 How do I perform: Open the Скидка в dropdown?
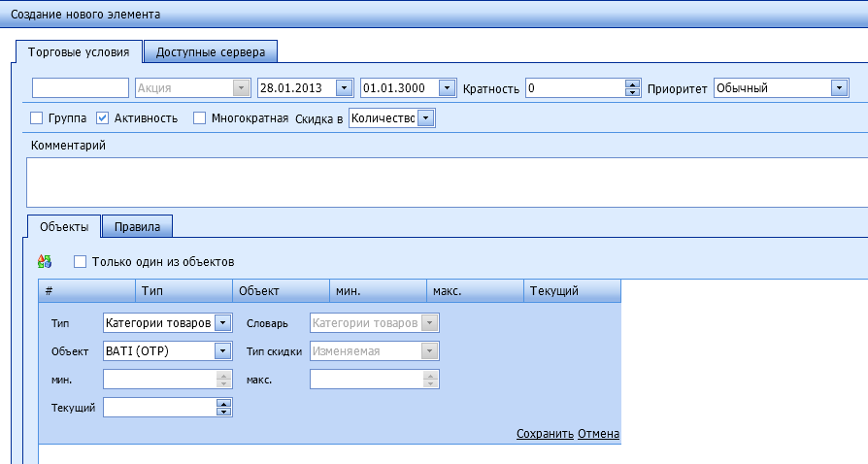click(x=425, y=118)
